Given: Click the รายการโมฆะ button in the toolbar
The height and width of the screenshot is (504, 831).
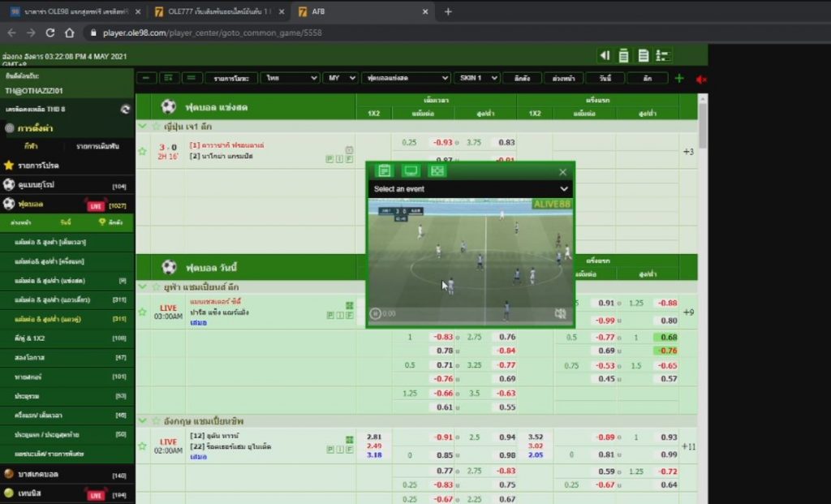Looking at the screenshot, I should (231, 78).
